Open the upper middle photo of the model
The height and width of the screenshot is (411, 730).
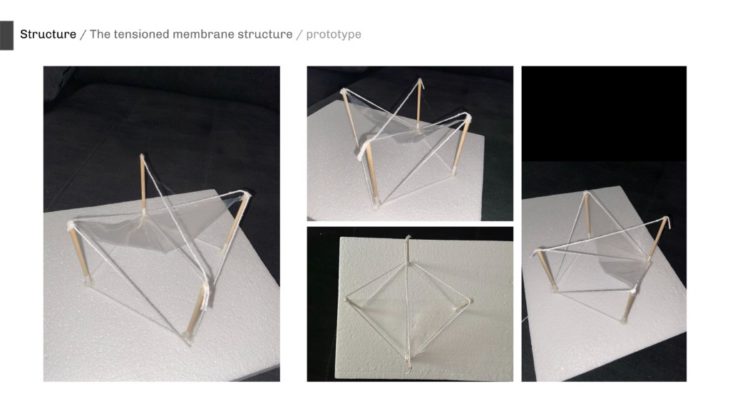point(410,143)
